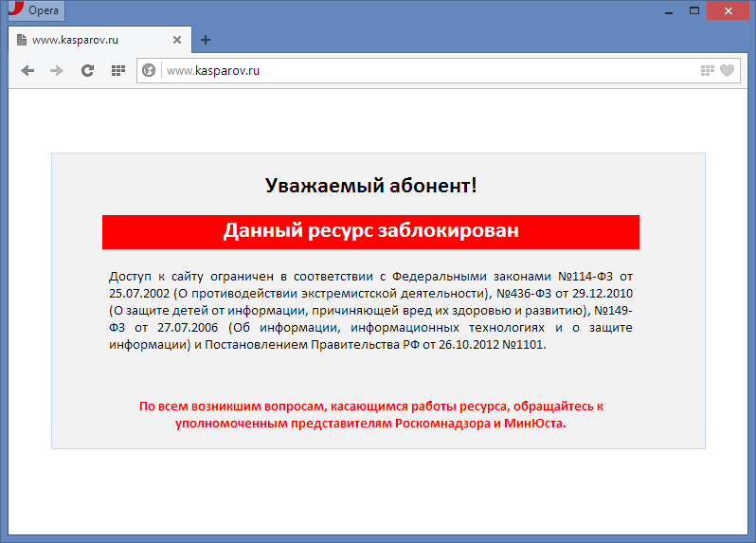Click the red banner 'Данный ресурс заблокирован'
The width and height of the screenshot is (756, 543).
pyautogui.click(x=370, y=232)
